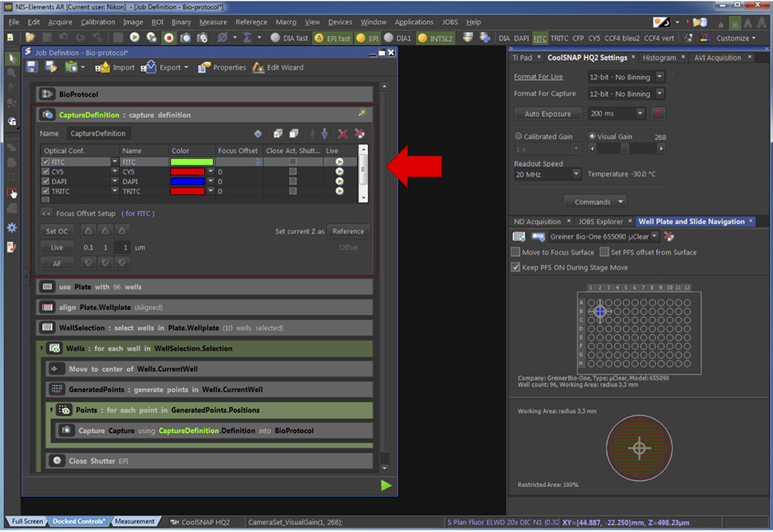Click the Live button in Focus Offset Setup
This screenshot has width=773, height=532.
tap(56, 247)
